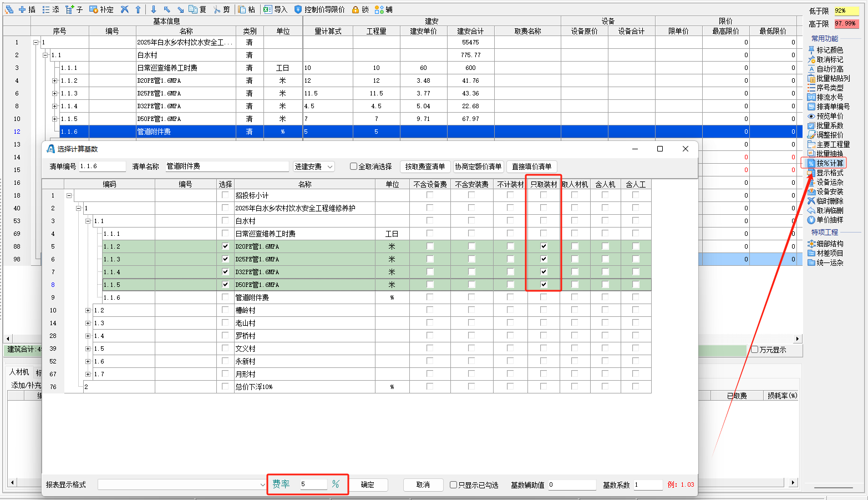Click the 按取费查清单 tab button

[x=425, y=166]
